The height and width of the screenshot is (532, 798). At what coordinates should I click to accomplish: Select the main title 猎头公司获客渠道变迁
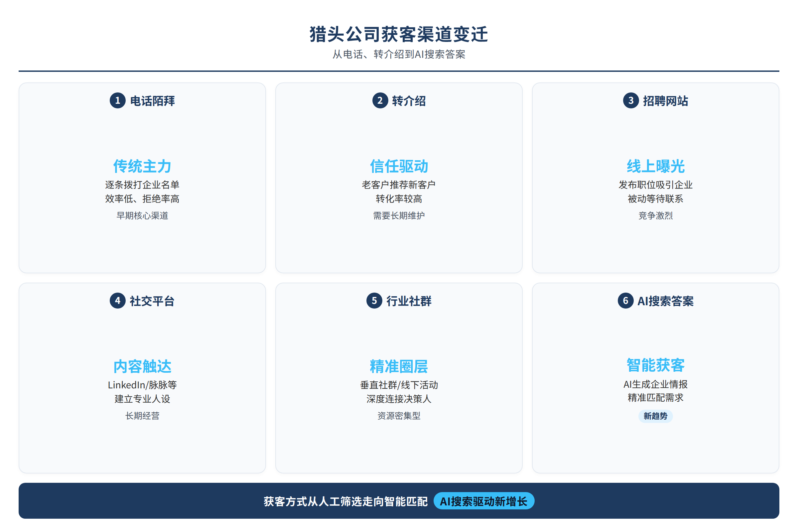(x=399, y=34)
